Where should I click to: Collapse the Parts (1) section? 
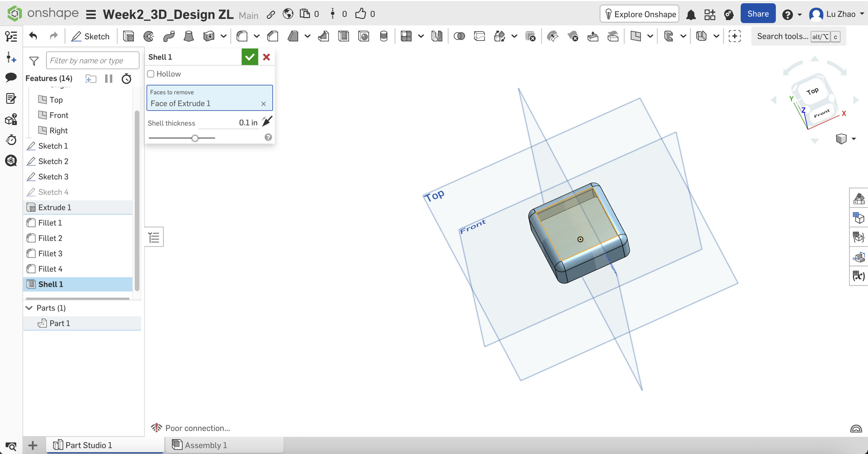click(x=29, y=308)
